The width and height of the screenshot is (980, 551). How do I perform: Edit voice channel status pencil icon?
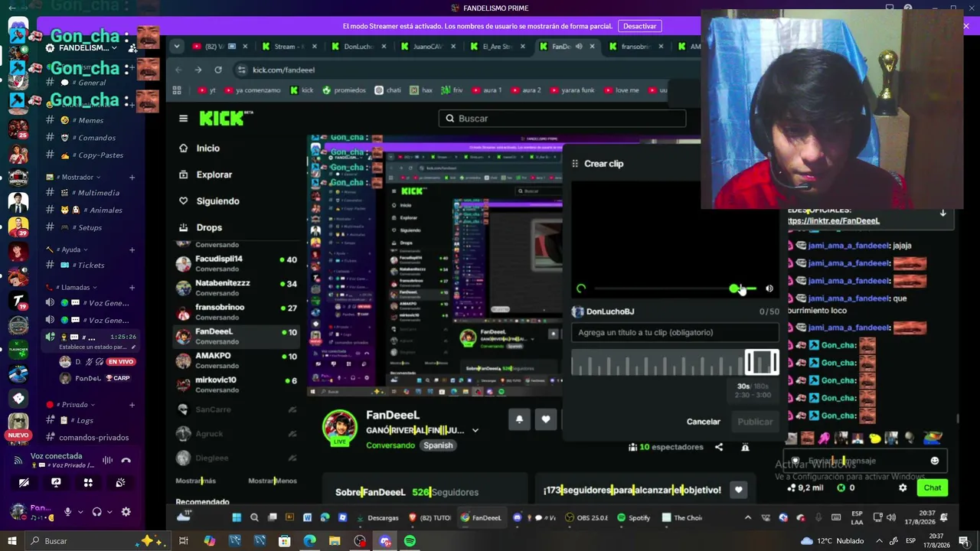coord(133,347)
